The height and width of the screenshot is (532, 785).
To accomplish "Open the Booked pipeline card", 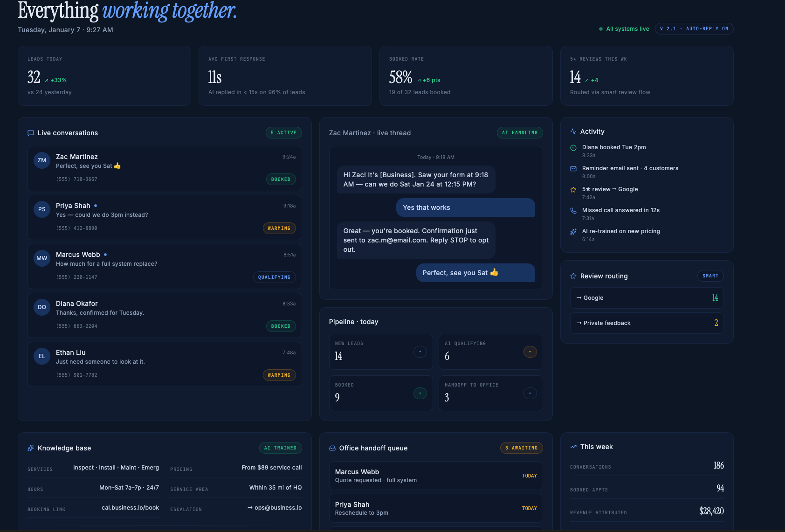I will pyautogui.click(x=381, y=394).
